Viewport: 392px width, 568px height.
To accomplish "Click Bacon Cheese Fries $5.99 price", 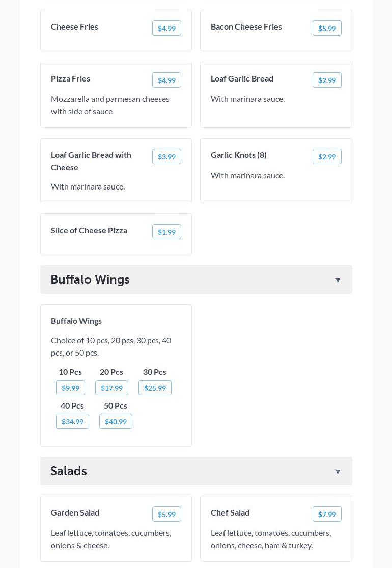I will 327,28.
